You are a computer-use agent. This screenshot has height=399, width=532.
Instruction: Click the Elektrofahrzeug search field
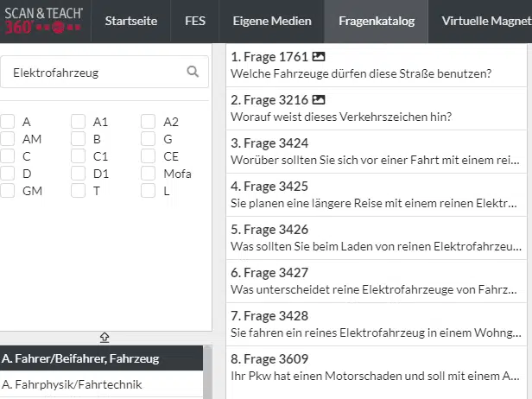95,73
